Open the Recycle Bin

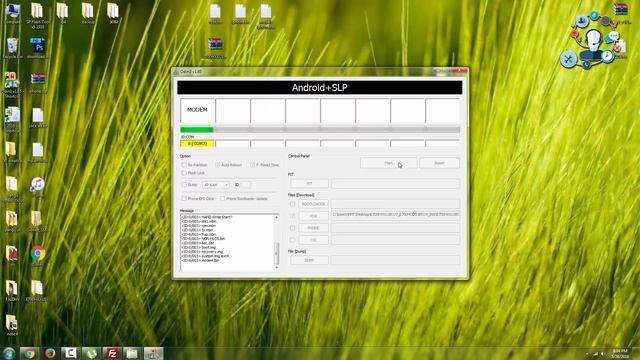tap(13, 47)
